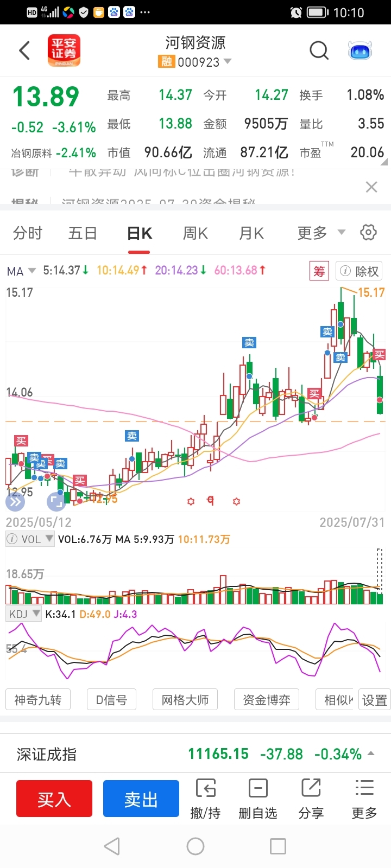Tap the 冶钢原料 -2.41% sector link
This screenshot has height=868, width=391.
pyautogui.click(x=53, y=153)
